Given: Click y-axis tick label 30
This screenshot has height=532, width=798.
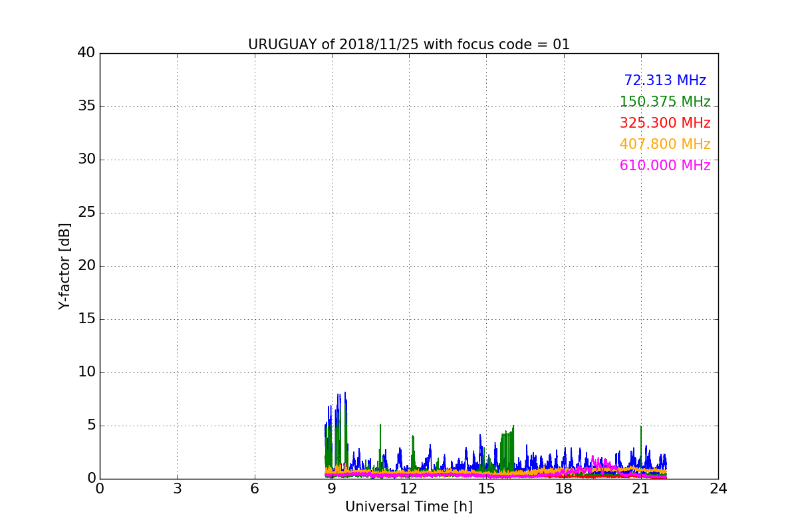Looking at the screenshot, I should pyautogui.click(x=86, y=160).
